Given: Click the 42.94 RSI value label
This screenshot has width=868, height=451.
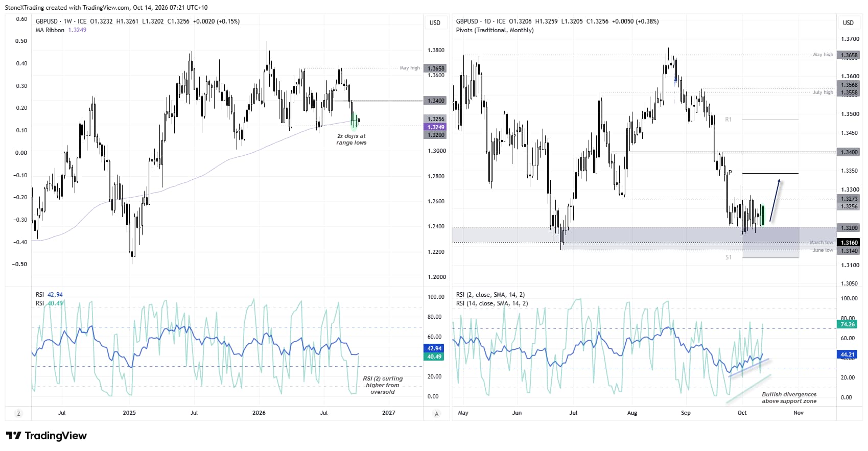Looking at the screenshot, I should (x=434, y=348).
